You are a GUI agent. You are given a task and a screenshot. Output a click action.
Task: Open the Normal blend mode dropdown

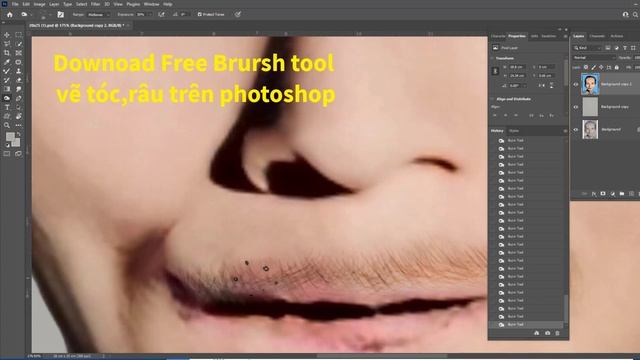click(x=594, y=58)
